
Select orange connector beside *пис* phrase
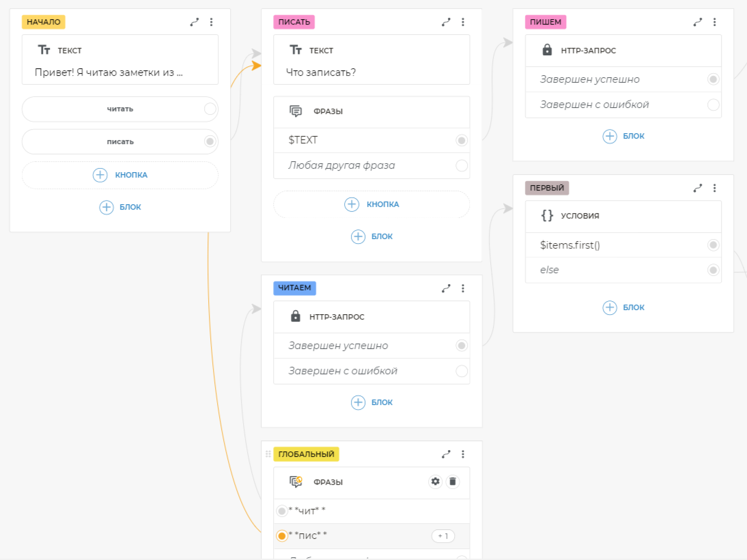tap(281, 535)
